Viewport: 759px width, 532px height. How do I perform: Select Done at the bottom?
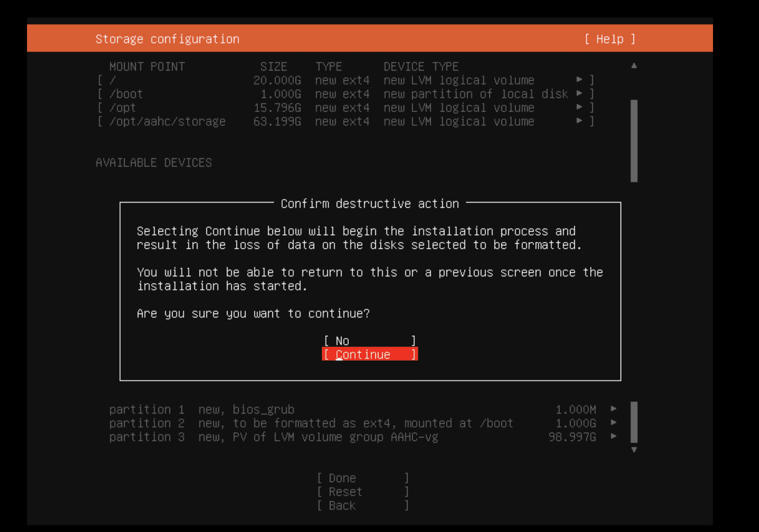tap(362, 478)
